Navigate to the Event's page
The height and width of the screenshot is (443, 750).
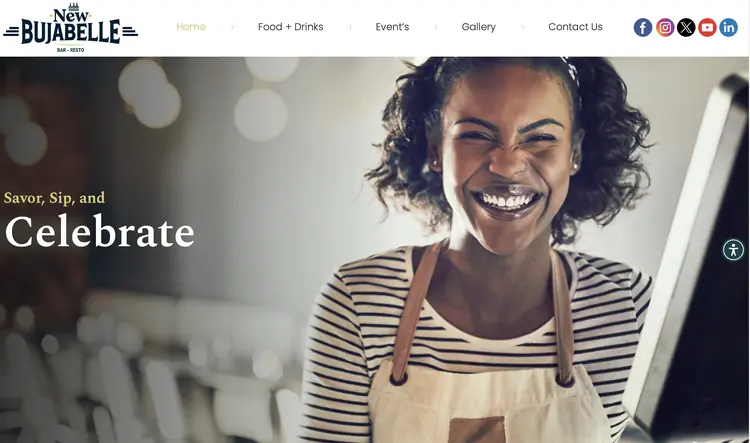tap(392, 27)
